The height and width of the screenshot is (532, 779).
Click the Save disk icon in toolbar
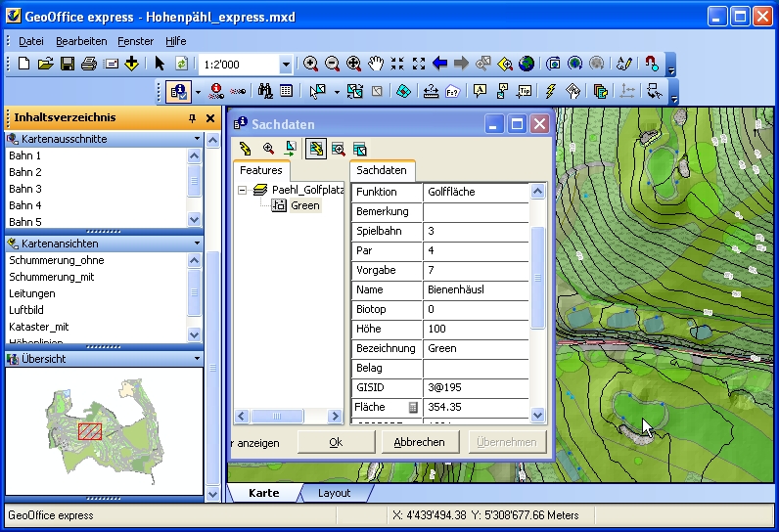pos(68,64)
